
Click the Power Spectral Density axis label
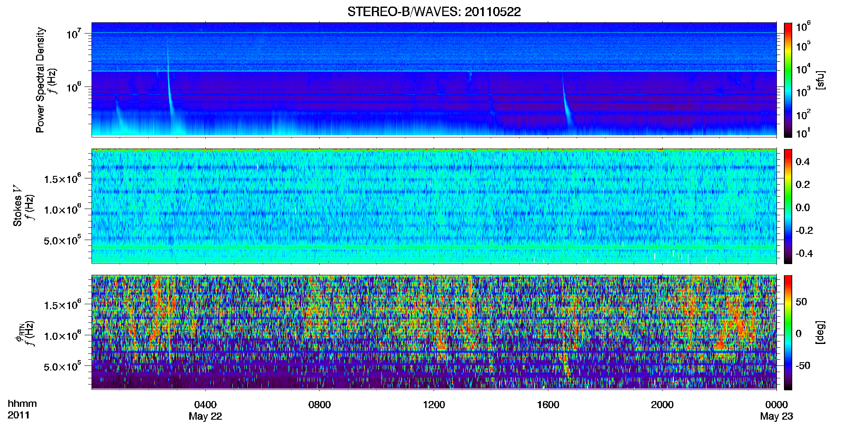click(x=40, y=80)
